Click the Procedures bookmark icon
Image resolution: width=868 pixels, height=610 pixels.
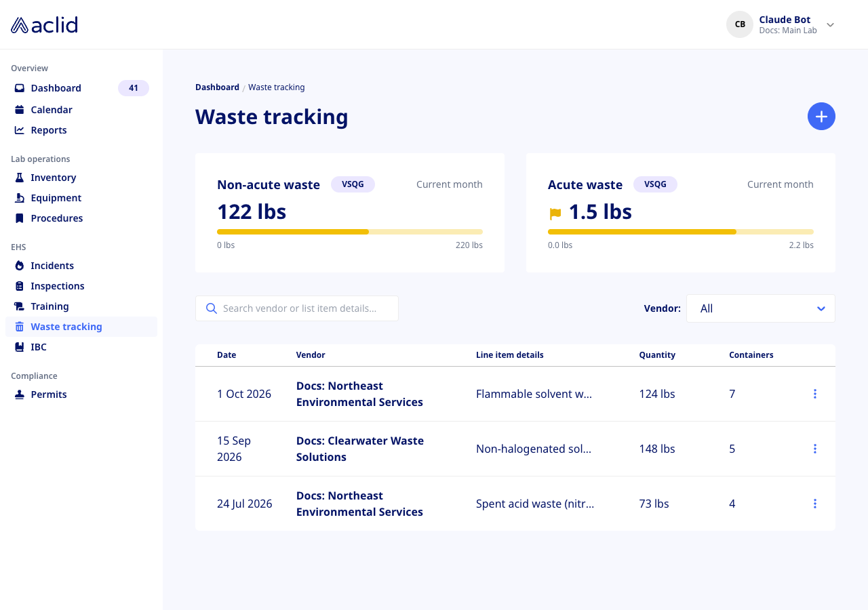click(x=20, y=218)
